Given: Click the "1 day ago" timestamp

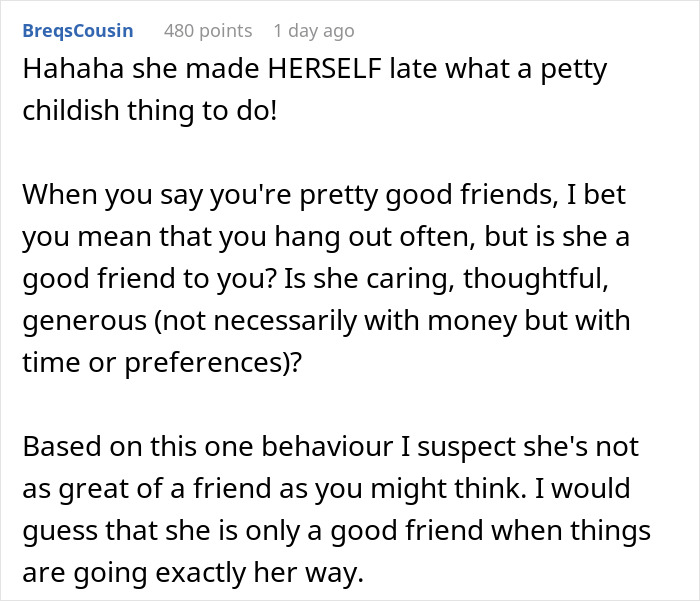Looking at the screenshot, I should 313,31.
